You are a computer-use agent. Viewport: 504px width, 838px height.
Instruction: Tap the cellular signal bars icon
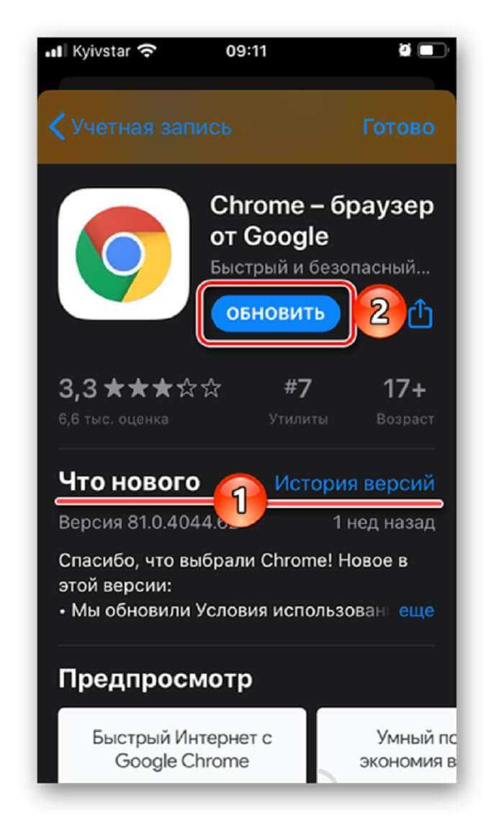click(55, 51)
